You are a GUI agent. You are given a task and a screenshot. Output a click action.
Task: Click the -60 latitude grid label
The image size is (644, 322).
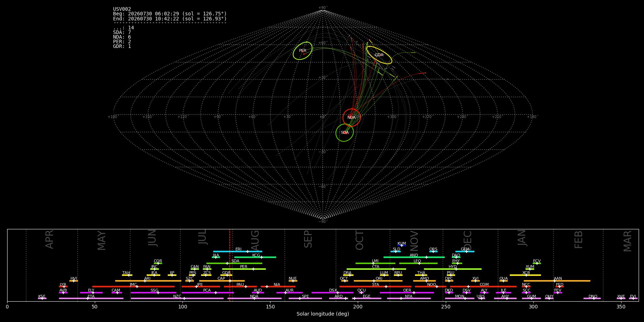(322, 187)
